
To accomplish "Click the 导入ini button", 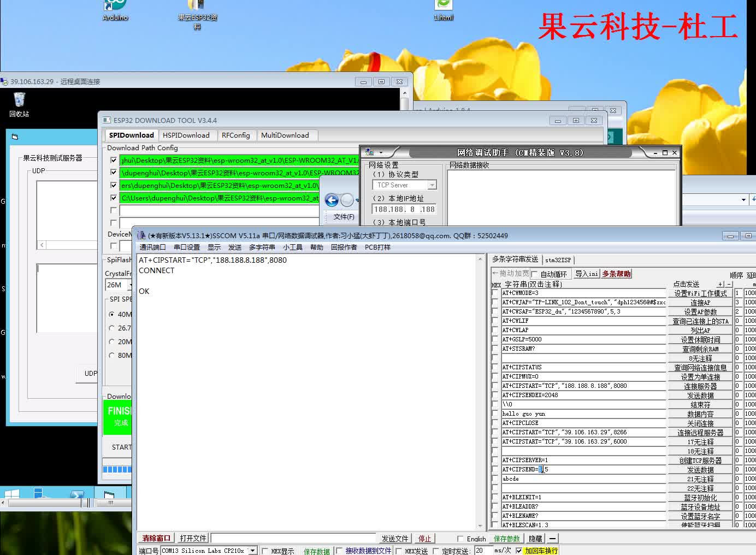I will pos(586,274).
